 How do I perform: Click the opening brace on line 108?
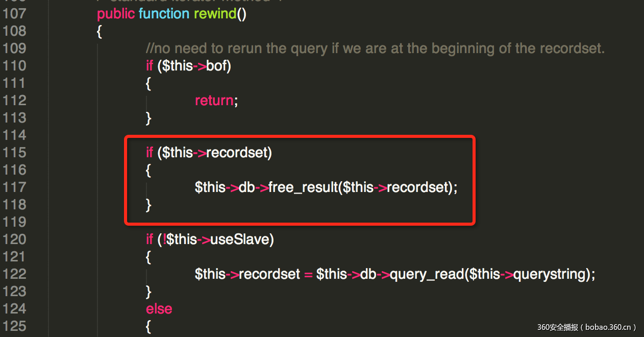(x=100, y=32)
